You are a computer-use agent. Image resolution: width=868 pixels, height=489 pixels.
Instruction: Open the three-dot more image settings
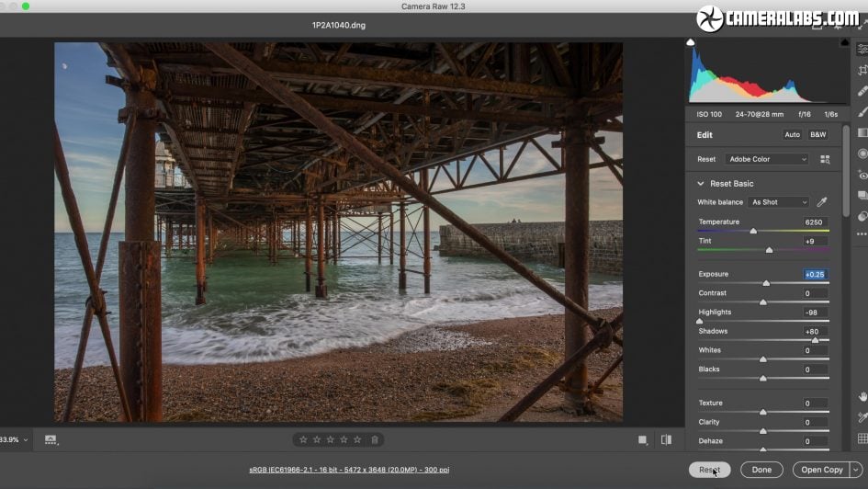coord(862,234)
